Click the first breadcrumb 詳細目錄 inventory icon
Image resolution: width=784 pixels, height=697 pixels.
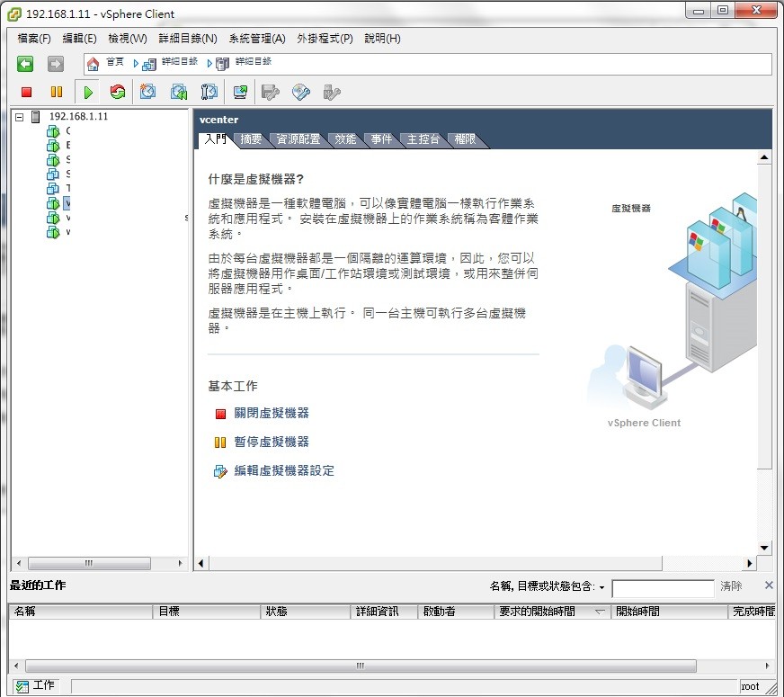coord(149,64)
